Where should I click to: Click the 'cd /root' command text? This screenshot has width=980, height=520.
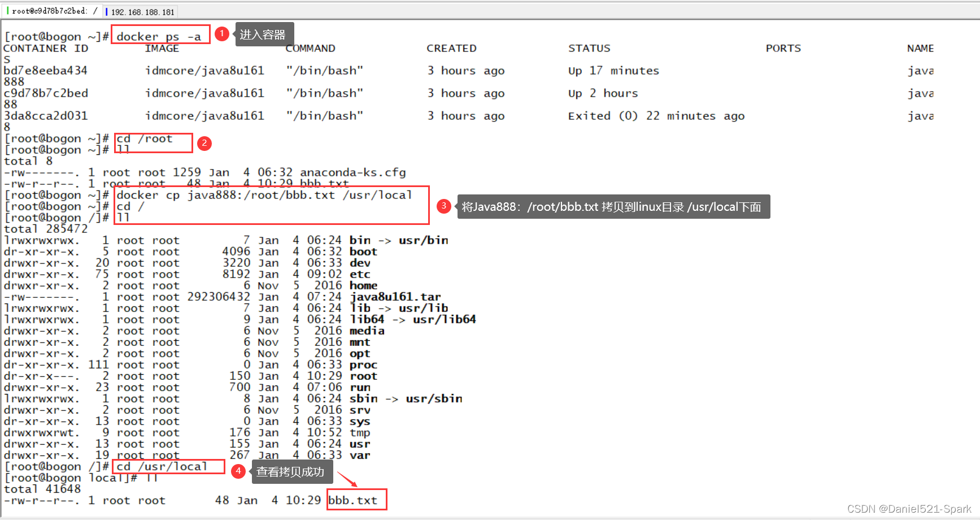pyautogui.click(x=145, y=138)
